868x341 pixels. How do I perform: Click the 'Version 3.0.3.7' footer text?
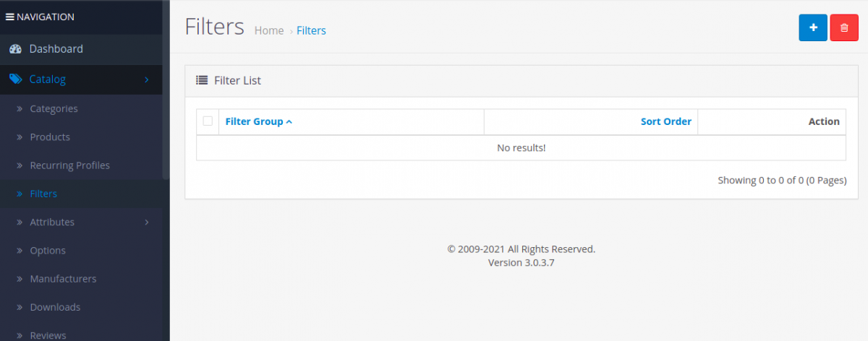[521, 262]
